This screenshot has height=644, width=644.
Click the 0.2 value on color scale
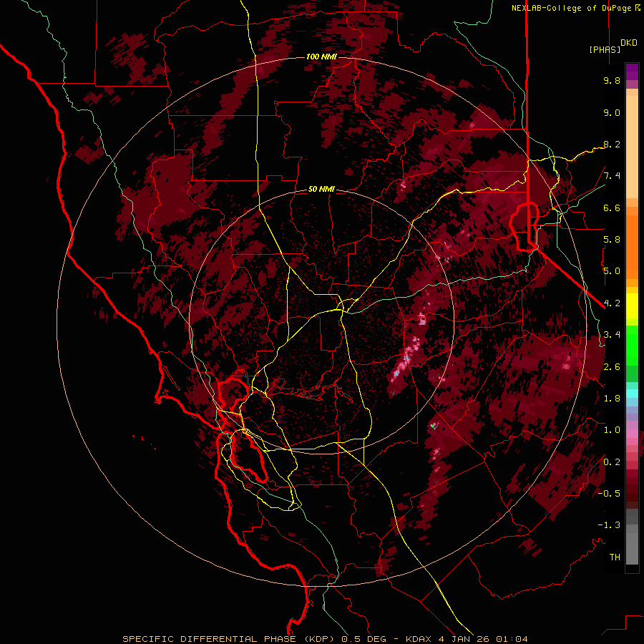[x=612, y=462]
